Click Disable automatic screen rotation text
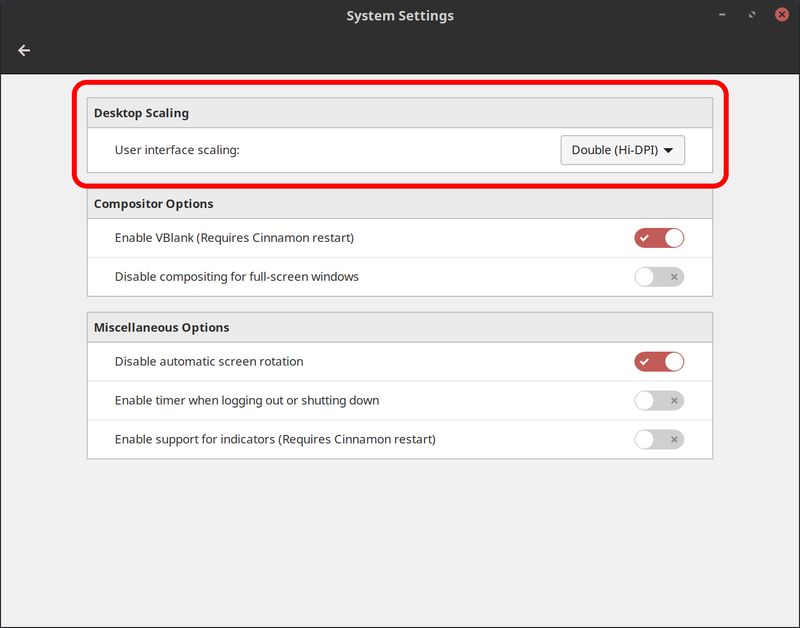This screenshot has height=628, width=800. coord(209,361)
